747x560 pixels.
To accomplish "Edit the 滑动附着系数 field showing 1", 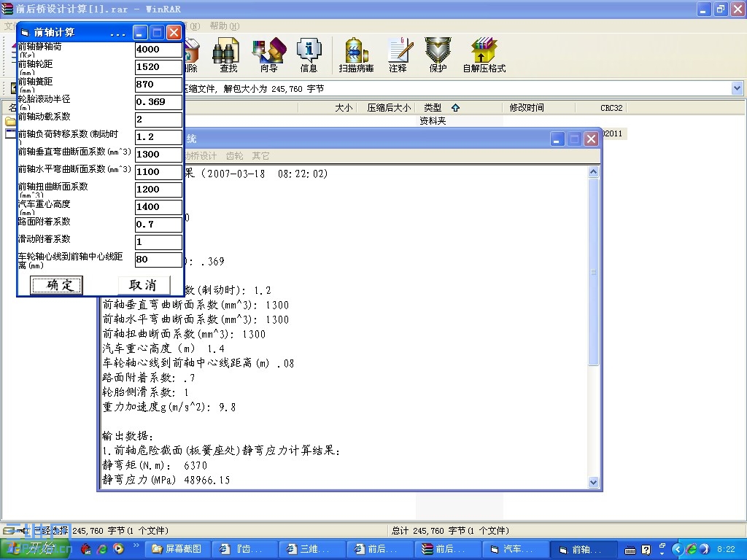I will (158, 242).
